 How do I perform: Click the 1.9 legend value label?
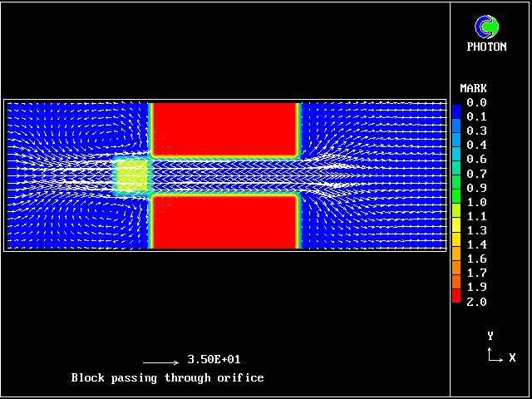point(476,287)
